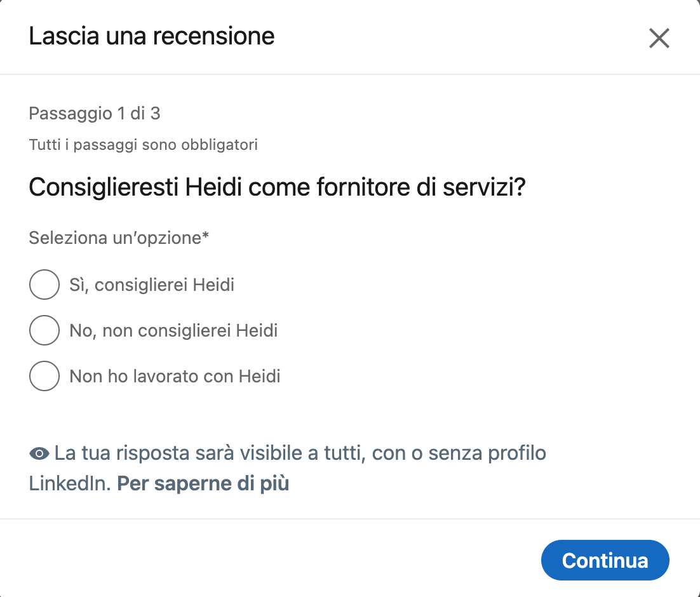Click the required asterisk after Seleziona un'opzione
This screenshot has width=700, height=597.
point(206,237)
